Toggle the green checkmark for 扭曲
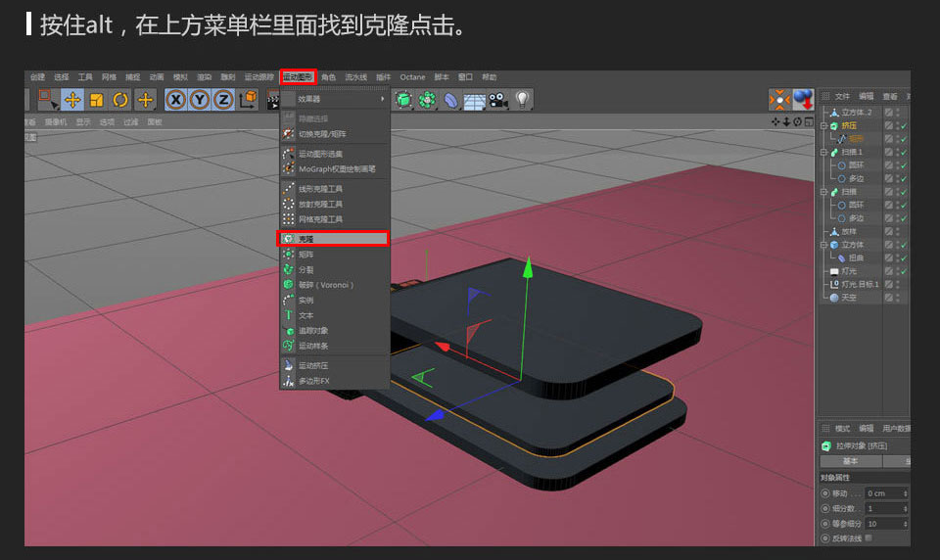 pyautogui.click(x=904, y=257)
